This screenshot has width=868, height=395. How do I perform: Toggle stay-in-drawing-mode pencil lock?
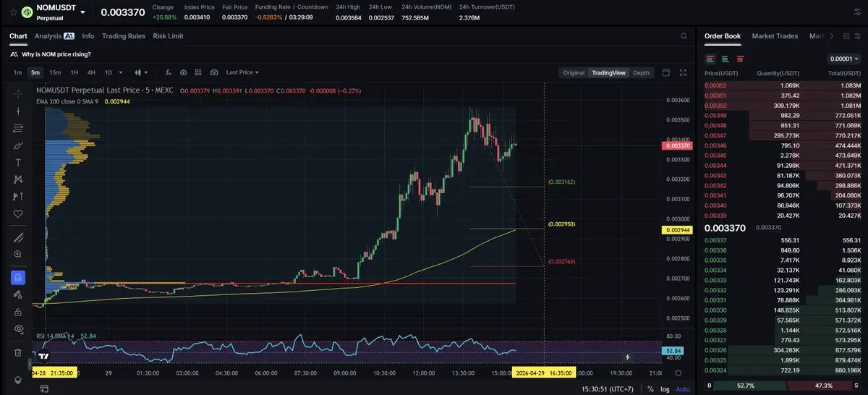[18, 294]
